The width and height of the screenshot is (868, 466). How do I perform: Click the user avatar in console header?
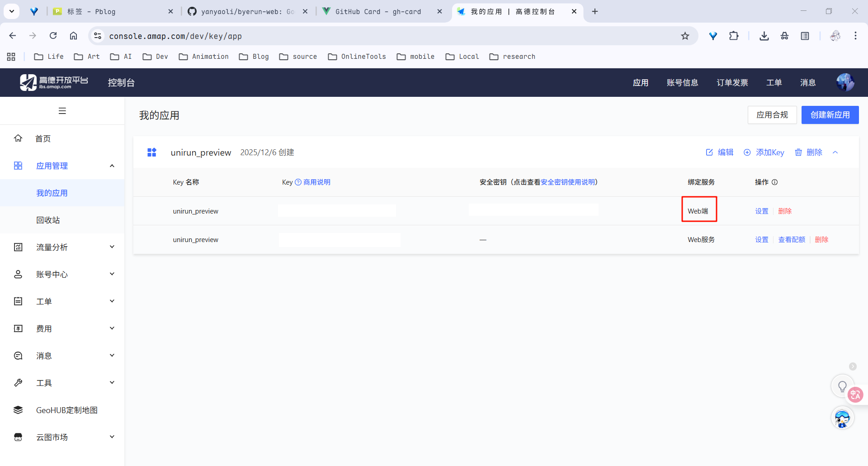(844, 82)
